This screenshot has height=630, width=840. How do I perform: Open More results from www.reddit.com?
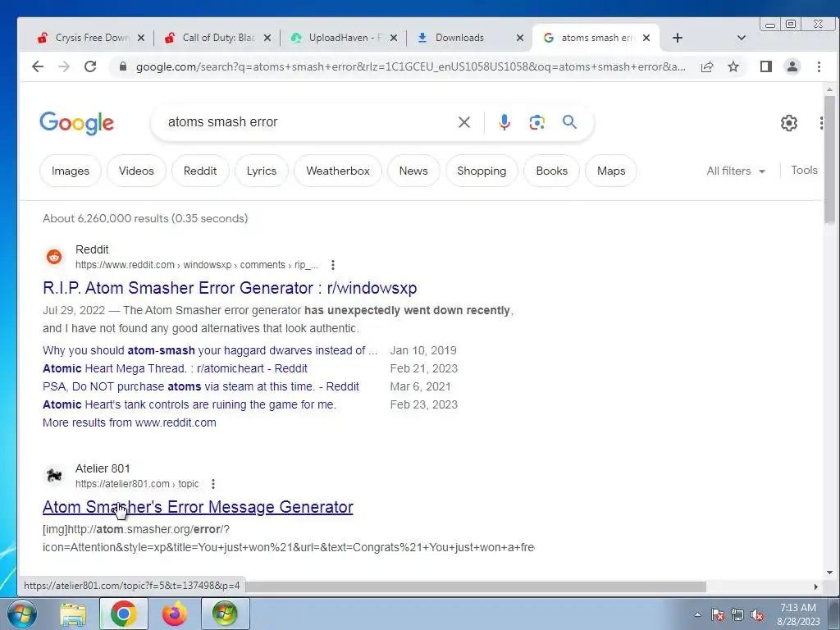coord(129,422)
